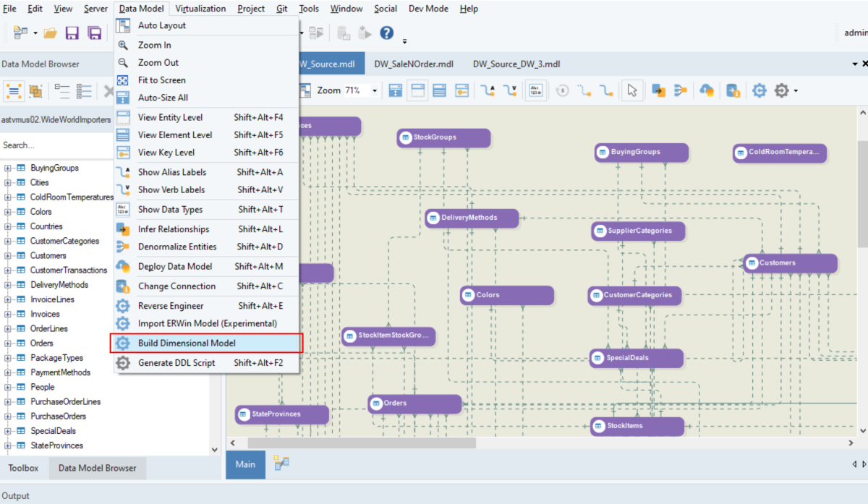Open the Toolbox panel
Viewport: 868px width, 504px height.
pyautogui.click(x=23, y=468)
